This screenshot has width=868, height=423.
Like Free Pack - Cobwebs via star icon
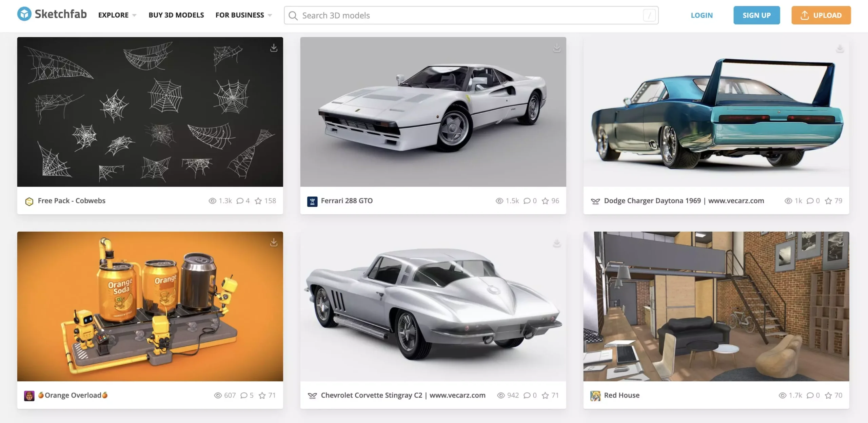258,201
